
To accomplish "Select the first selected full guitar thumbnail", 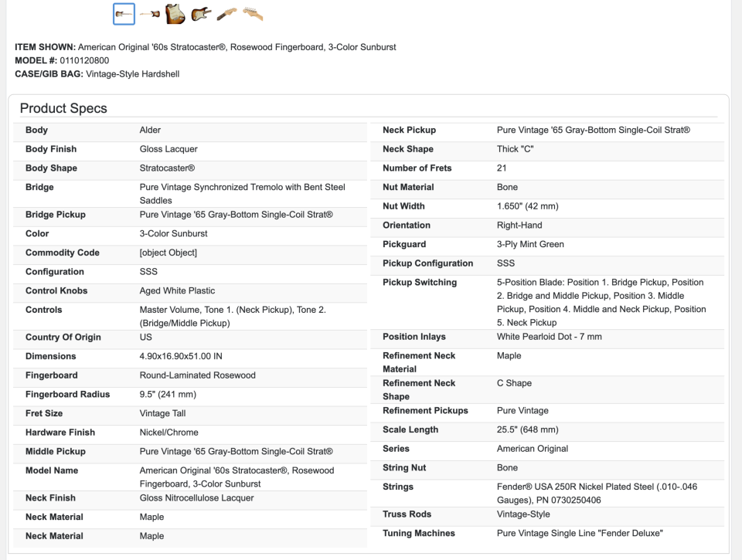I will click(124, 13).
